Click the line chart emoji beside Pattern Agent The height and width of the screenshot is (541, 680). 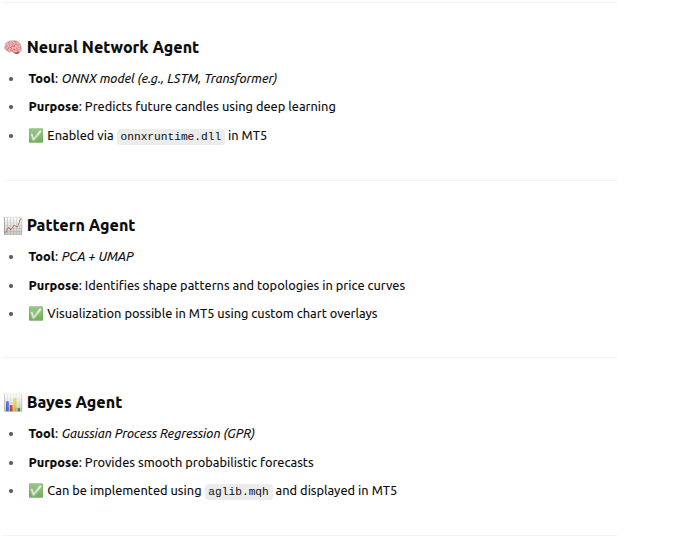tap(13, 225)
